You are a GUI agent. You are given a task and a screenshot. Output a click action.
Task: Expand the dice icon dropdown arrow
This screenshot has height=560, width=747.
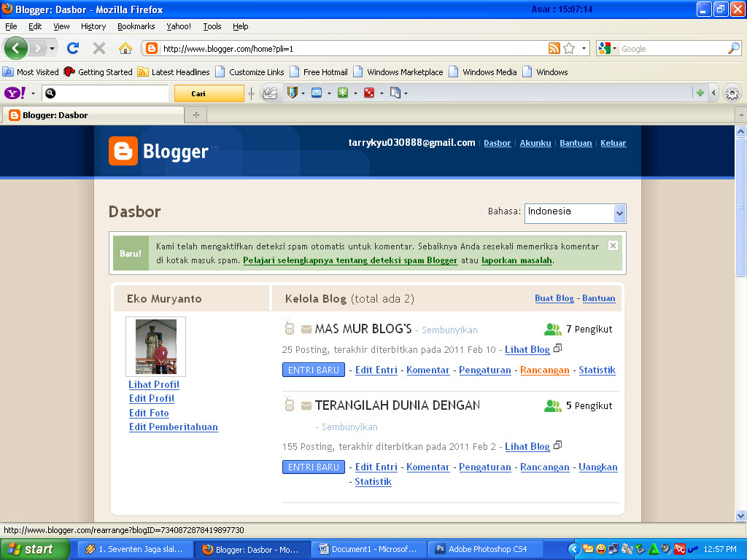(381, 93)
